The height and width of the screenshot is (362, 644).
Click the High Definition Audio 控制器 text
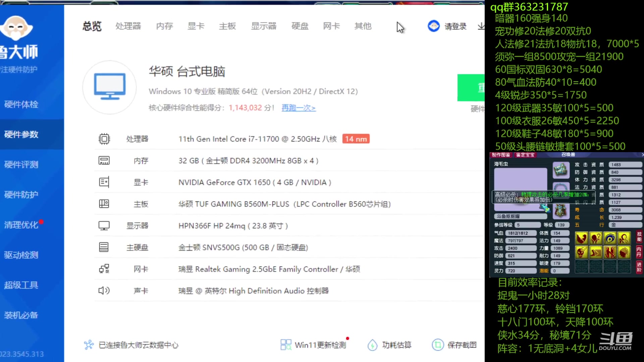point(254,291)
